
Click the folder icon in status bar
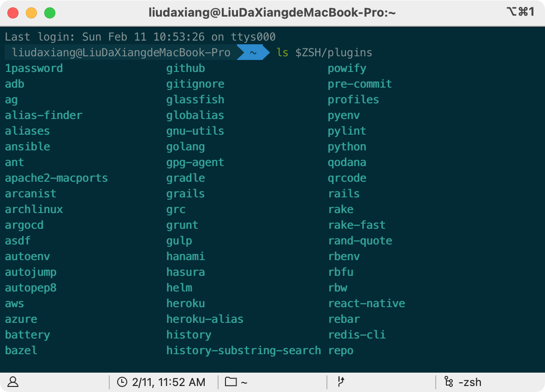[x=231, y=381]
